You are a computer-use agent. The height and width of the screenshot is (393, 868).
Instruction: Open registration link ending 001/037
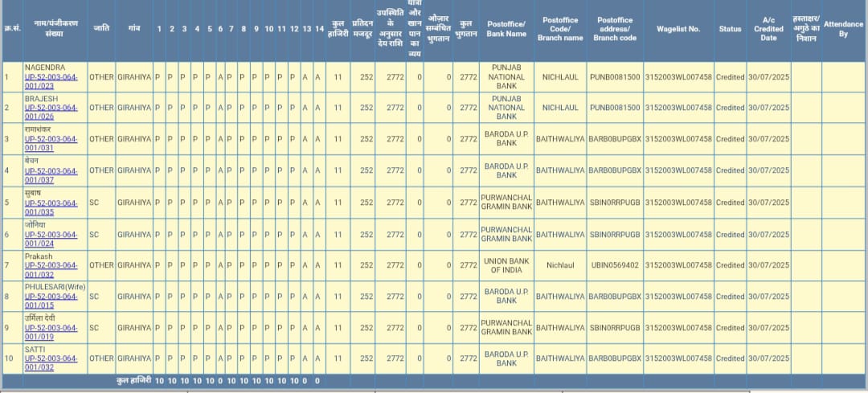click(51, 175)
